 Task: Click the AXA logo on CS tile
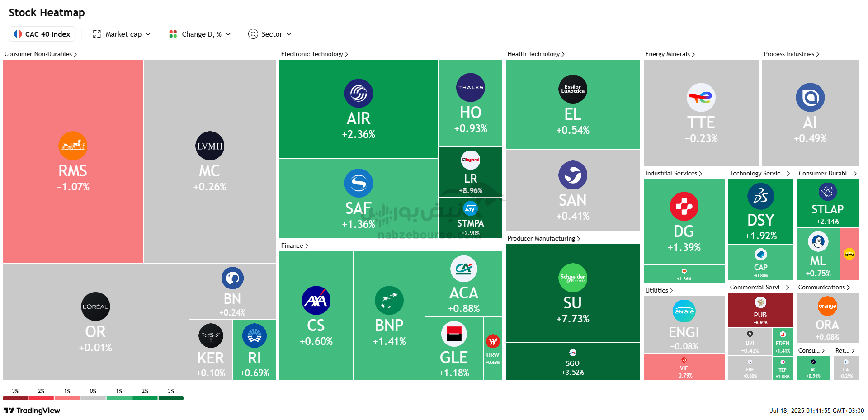coord(316,300)
